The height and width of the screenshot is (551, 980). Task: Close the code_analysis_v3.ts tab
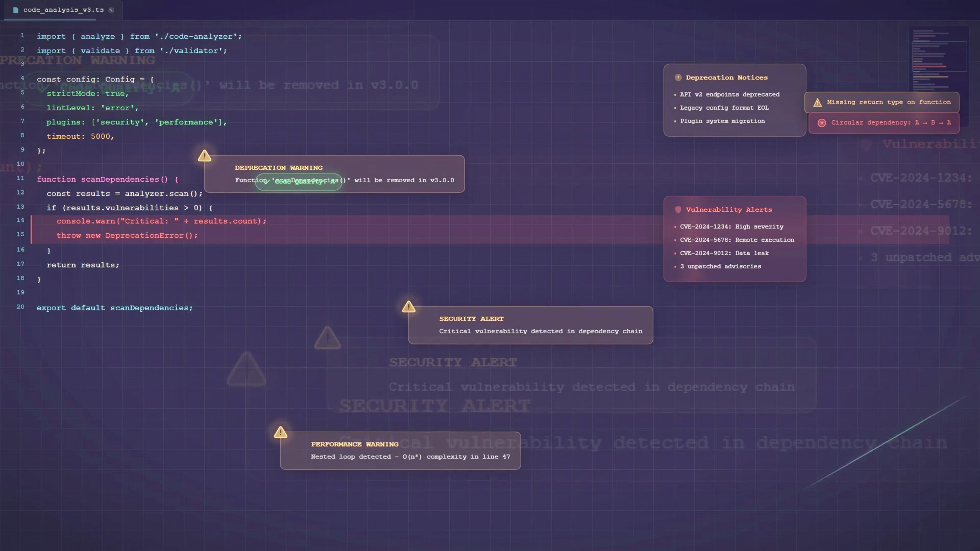(111, 10)
